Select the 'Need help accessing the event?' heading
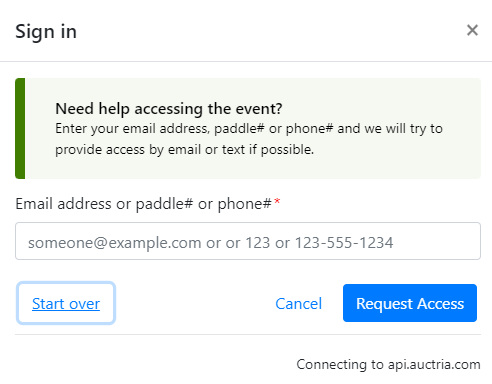This screenshot has height=384, width=492. pos(169,109)
